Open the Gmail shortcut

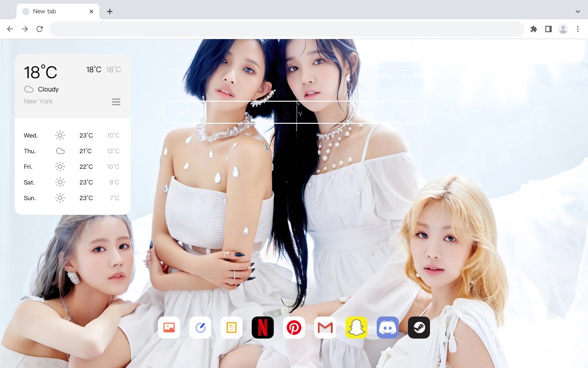pyautogui.click(x=325, y=328)
